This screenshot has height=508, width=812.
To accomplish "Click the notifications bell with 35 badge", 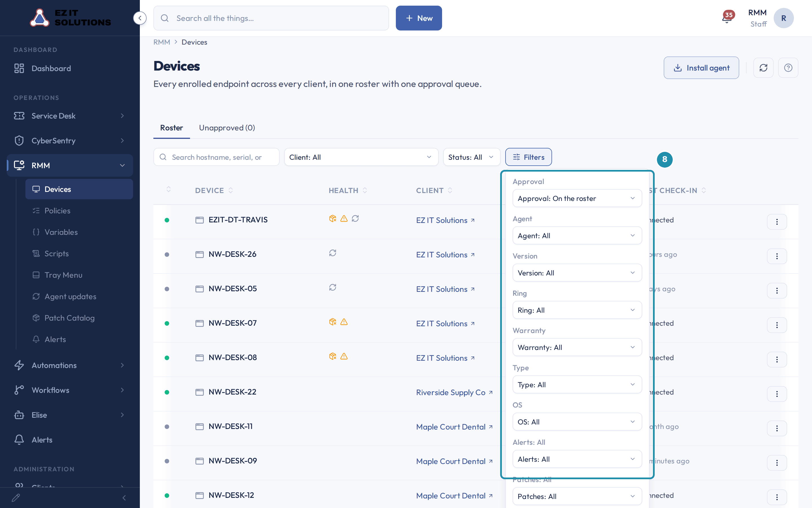I will [727, 17].
